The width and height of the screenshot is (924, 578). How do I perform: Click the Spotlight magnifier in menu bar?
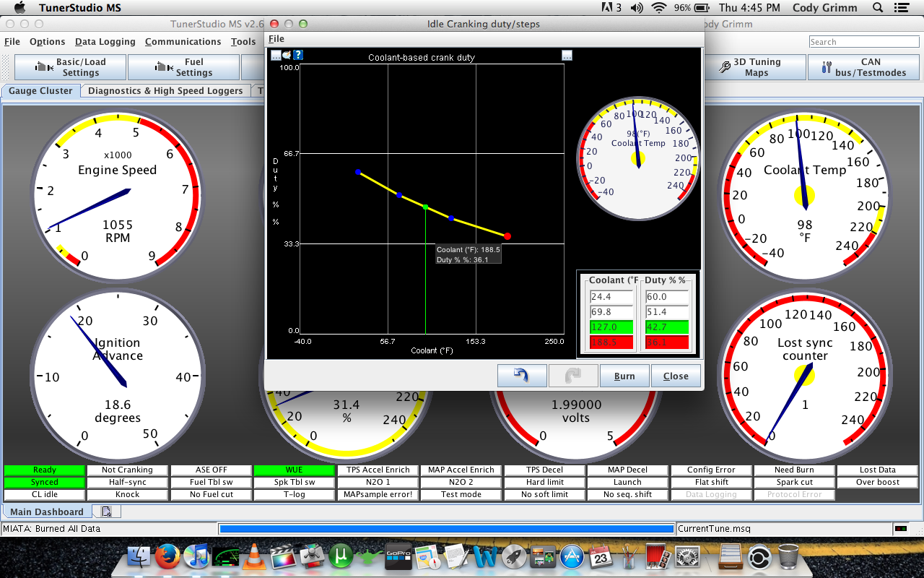pos(878,8)
